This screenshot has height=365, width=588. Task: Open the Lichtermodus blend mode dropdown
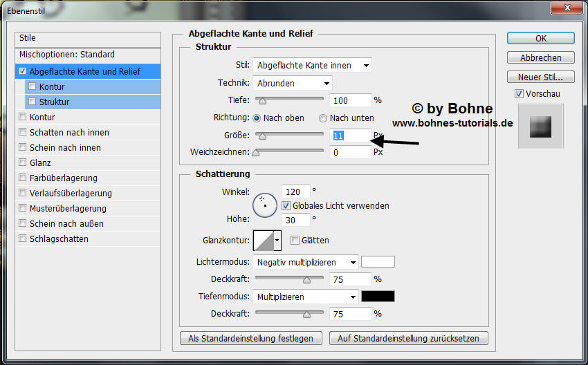(x=305, y=262)
